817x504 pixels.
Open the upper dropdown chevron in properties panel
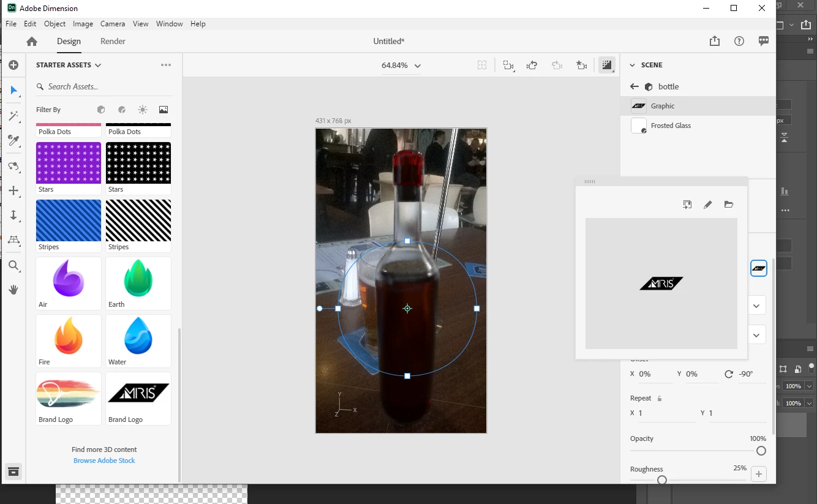[756, 306]
